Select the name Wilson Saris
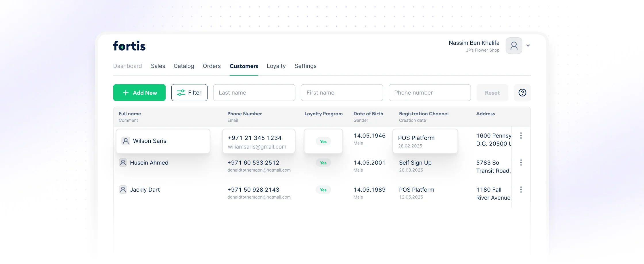This screenshot has width=644, height=264. pyautogui.click(x=149, y=141)
